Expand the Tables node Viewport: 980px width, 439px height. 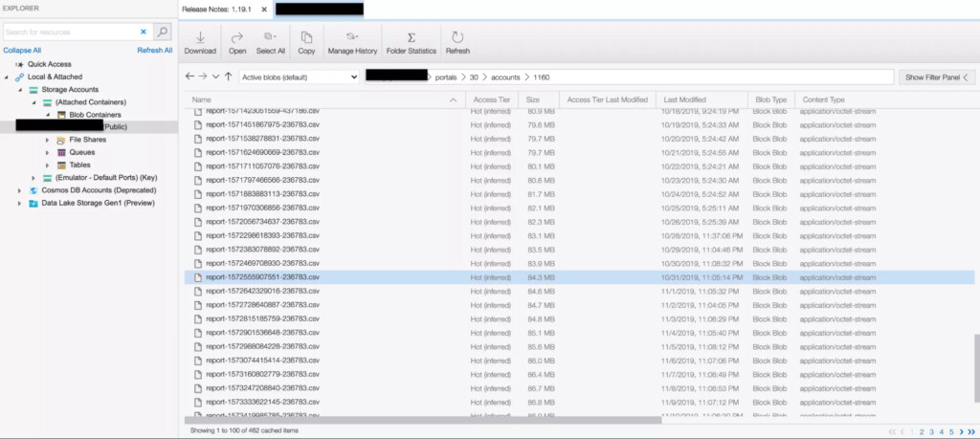pyautogui.click(x=48, y=165)
